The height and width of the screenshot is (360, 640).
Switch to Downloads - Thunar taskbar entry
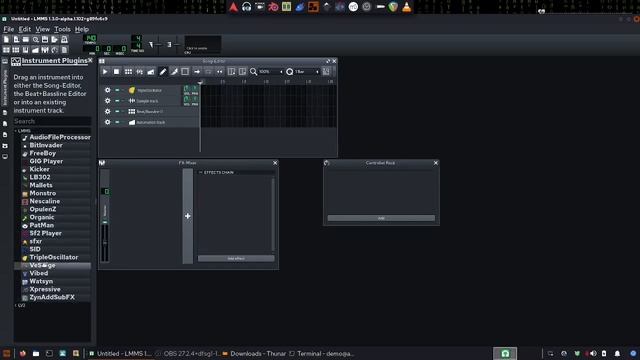[254, 354]
